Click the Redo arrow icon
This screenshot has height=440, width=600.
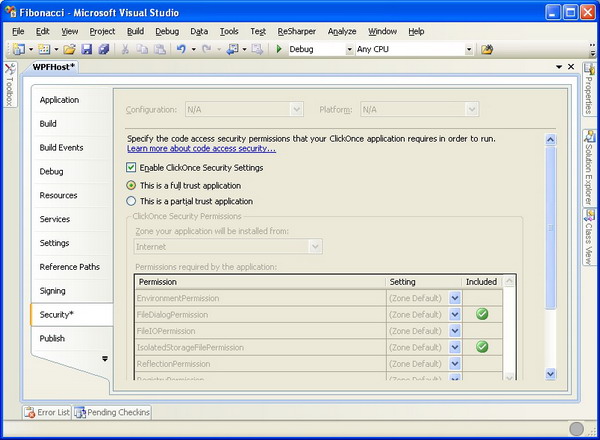coord(207,49)
